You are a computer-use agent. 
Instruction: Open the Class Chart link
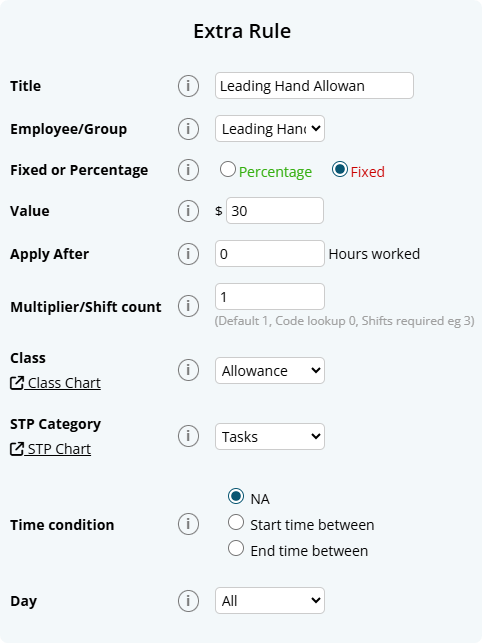pyautogui.click(x=55, y=383)
